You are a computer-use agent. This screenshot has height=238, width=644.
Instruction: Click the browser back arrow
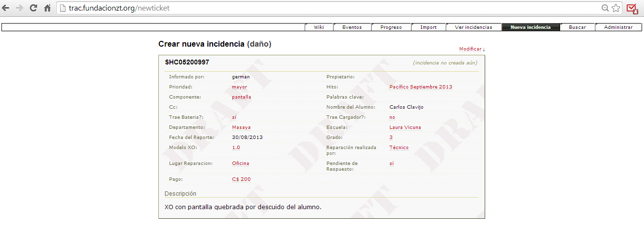coord(6,8)
